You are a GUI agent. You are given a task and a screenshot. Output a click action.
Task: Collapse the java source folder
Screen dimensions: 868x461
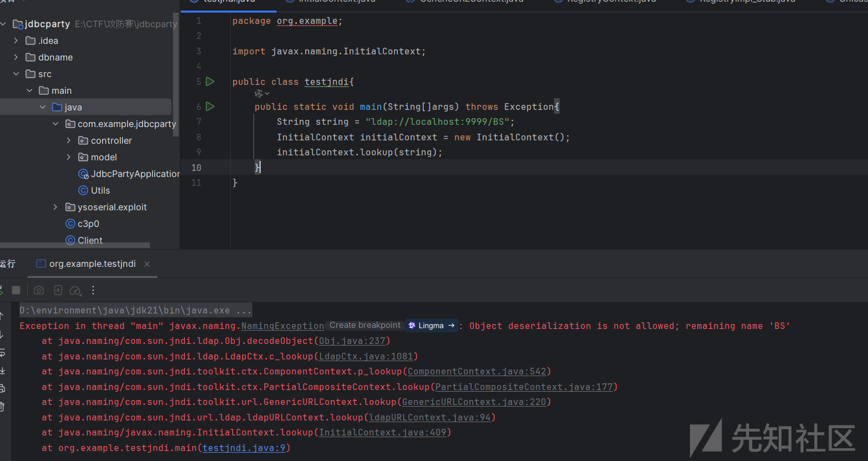tap(43, 107)
